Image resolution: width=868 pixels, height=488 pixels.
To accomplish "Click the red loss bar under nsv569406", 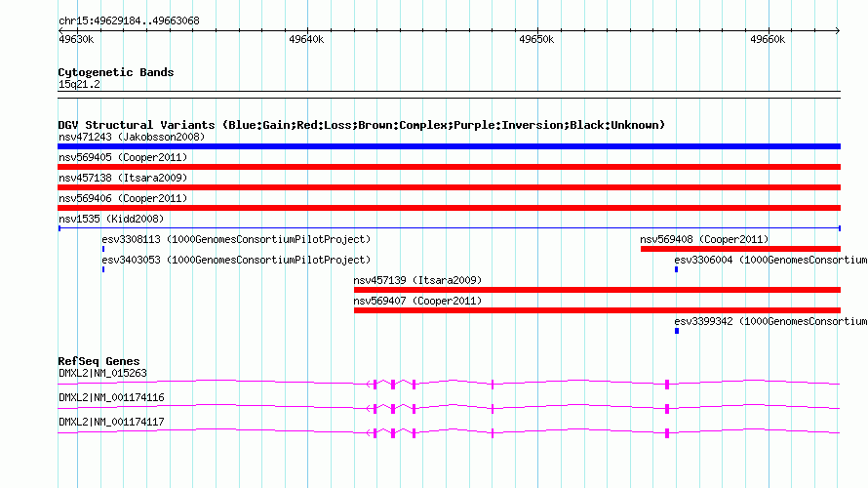I will 449,208.
